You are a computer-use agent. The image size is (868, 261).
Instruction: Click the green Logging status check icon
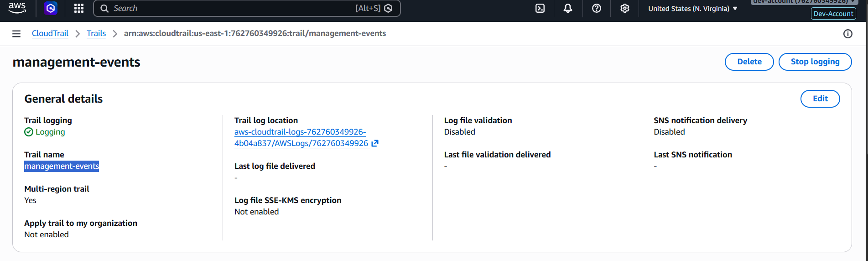click(x=29, y=132)
